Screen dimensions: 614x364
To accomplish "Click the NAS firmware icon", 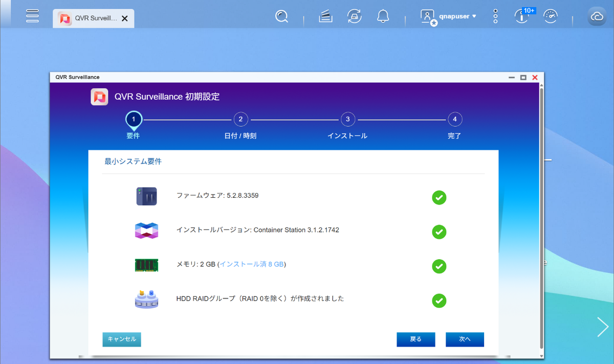I will point(146,196).
